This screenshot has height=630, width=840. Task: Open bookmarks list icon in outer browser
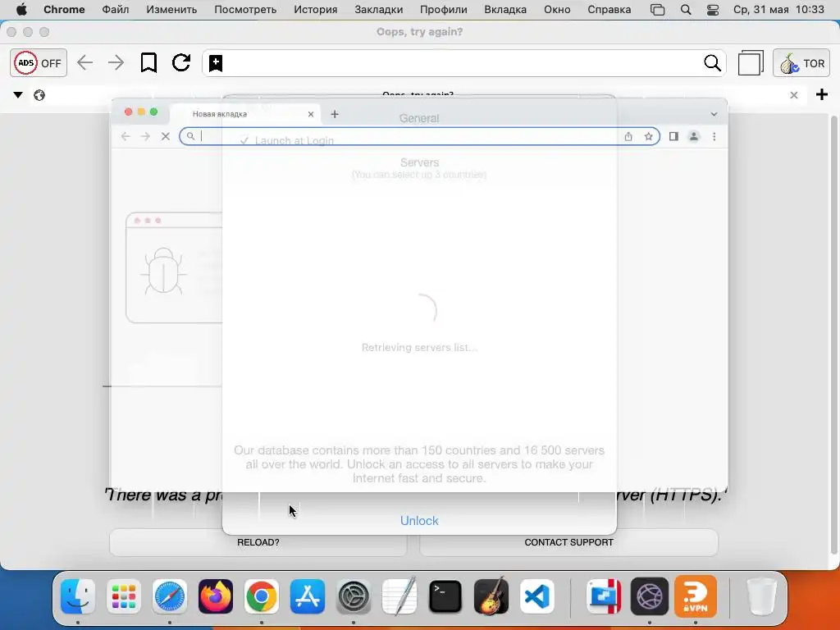(x=148, y=62)
